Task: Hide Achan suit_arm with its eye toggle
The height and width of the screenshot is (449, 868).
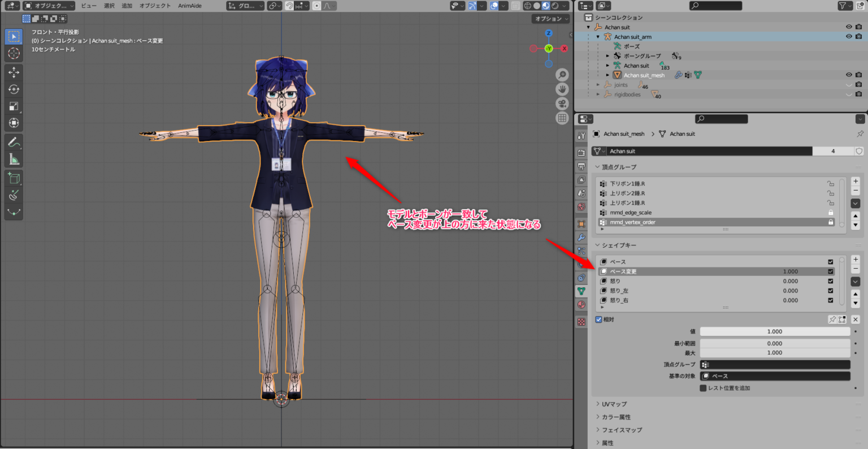Action: pyautogui.click(x=849, y=36)
